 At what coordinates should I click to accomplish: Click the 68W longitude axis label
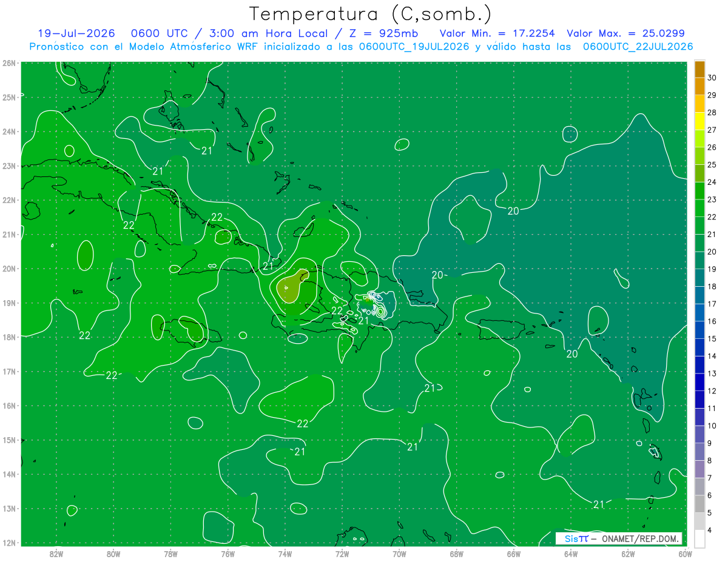click(x=456, y=554)
